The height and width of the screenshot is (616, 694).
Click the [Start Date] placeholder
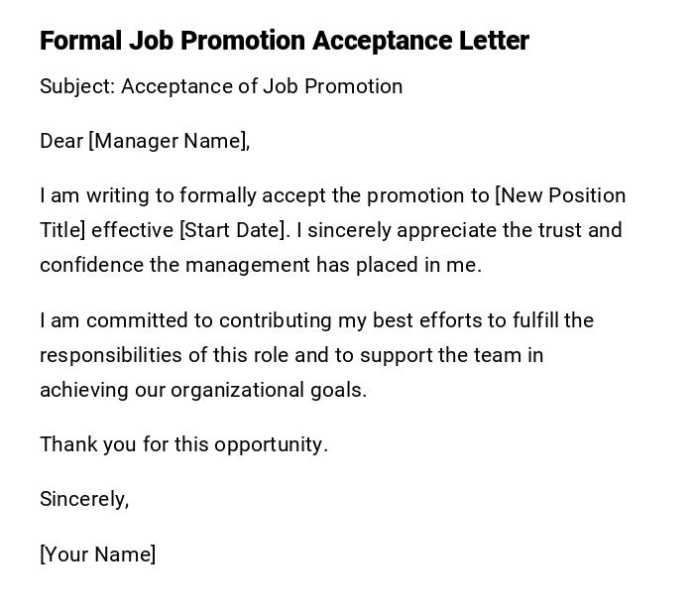click(234, 230)
